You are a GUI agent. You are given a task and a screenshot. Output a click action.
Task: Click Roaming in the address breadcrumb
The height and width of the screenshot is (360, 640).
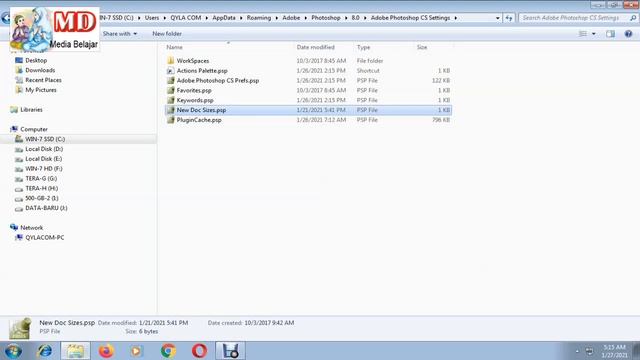pos(259,18)
